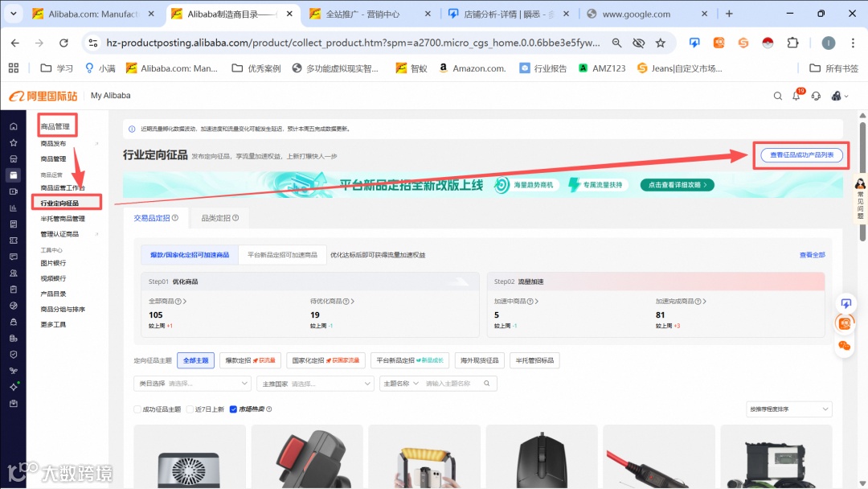Select 爆款/国家化定招可加速商品 tab
This screenshot has height=489, width=868.
190,255
